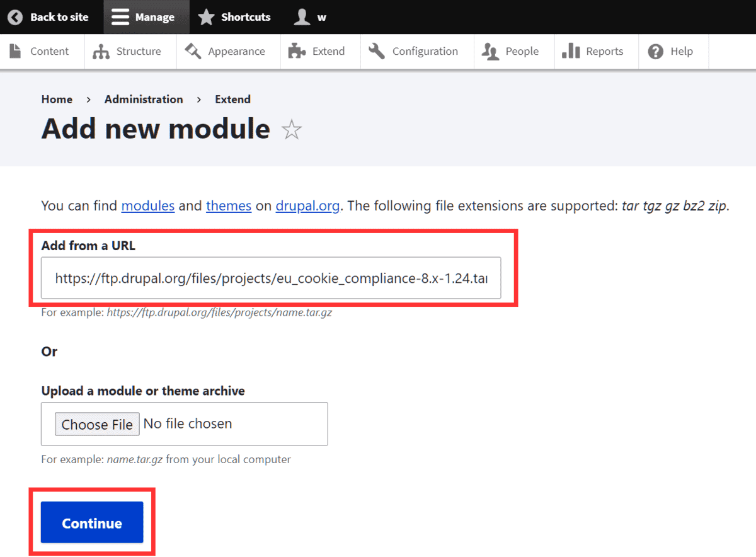This screenshot has height=557, width=756.
Task: Click the Back to site arrow icon
Action: (x=14, y=17)
